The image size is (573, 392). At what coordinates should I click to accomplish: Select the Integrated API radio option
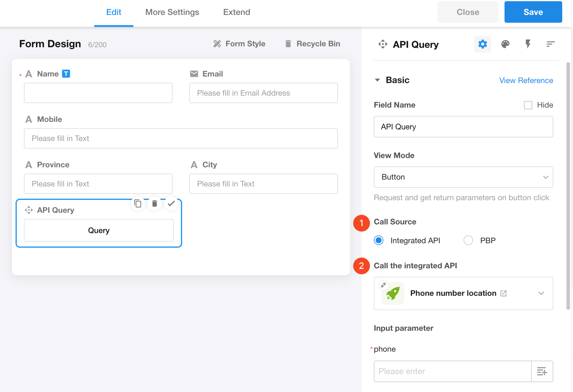[x=379, y=241]
